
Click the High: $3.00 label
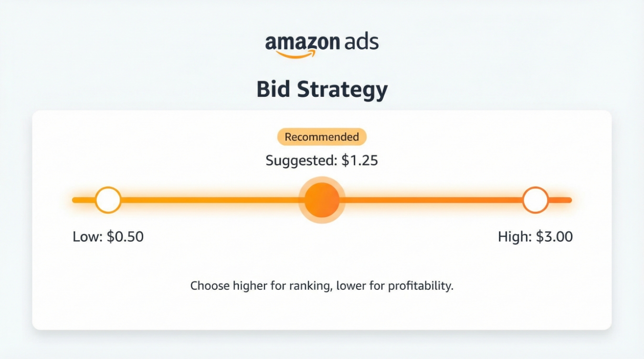pyautogui.click(x=535, y=236)
